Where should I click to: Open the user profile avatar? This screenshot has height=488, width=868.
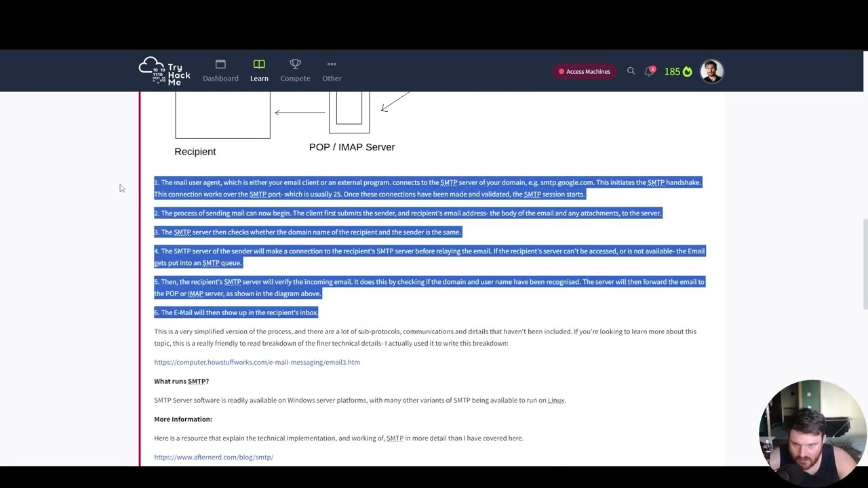(711, 71)
